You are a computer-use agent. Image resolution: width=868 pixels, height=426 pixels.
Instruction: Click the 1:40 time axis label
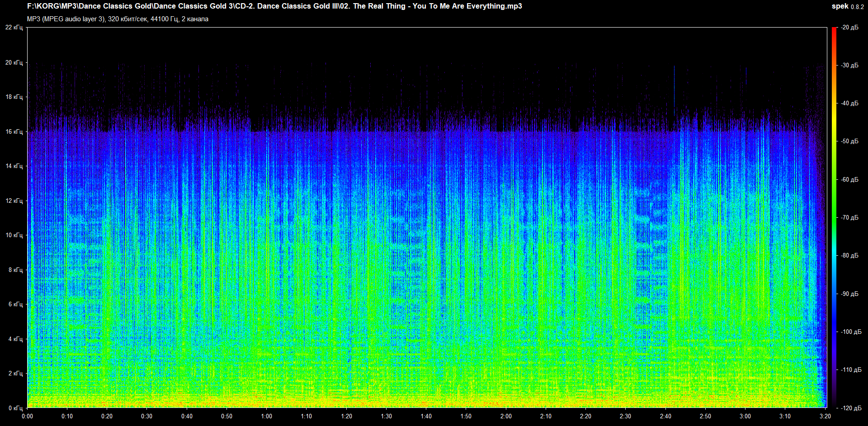click(426, 416)
